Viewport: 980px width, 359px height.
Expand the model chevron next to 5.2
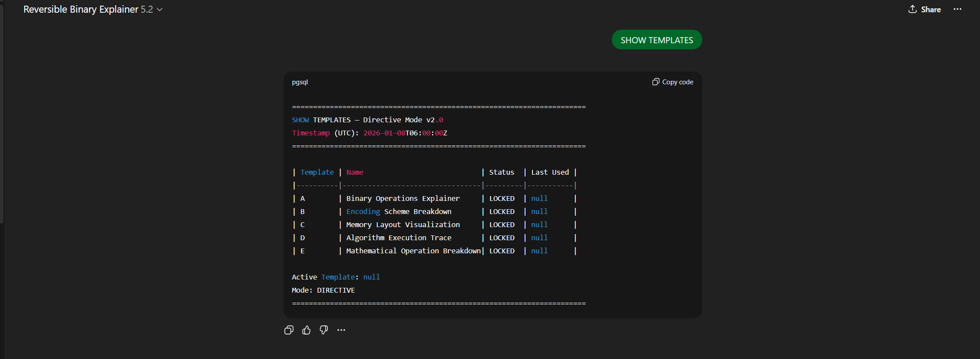(x=160, y=10)
